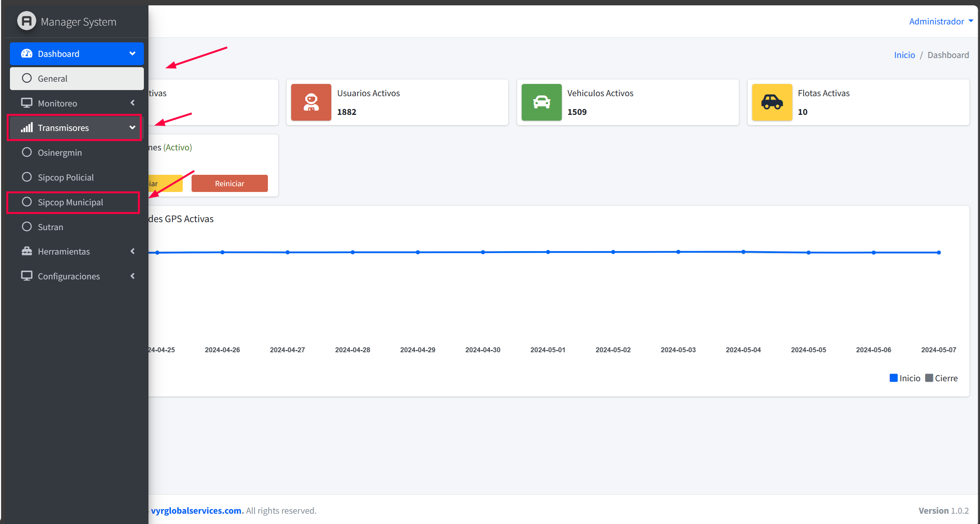
Task: Toggle the blue Inicio legend swatch
Action: [x=893, y=378]
